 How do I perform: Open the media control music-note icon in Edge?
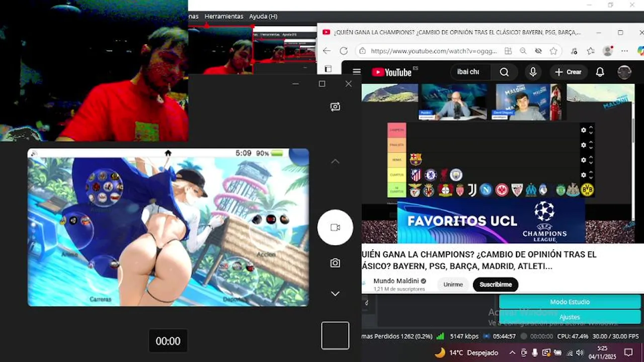575,51
